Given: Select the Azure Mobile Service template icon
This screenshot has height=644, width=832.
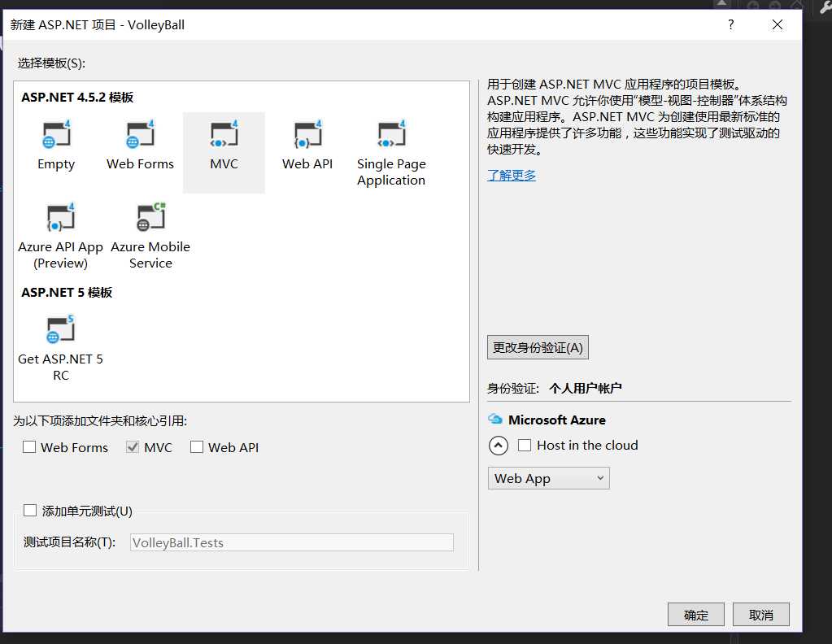Looking at the screenshot, I should (150, 217).
